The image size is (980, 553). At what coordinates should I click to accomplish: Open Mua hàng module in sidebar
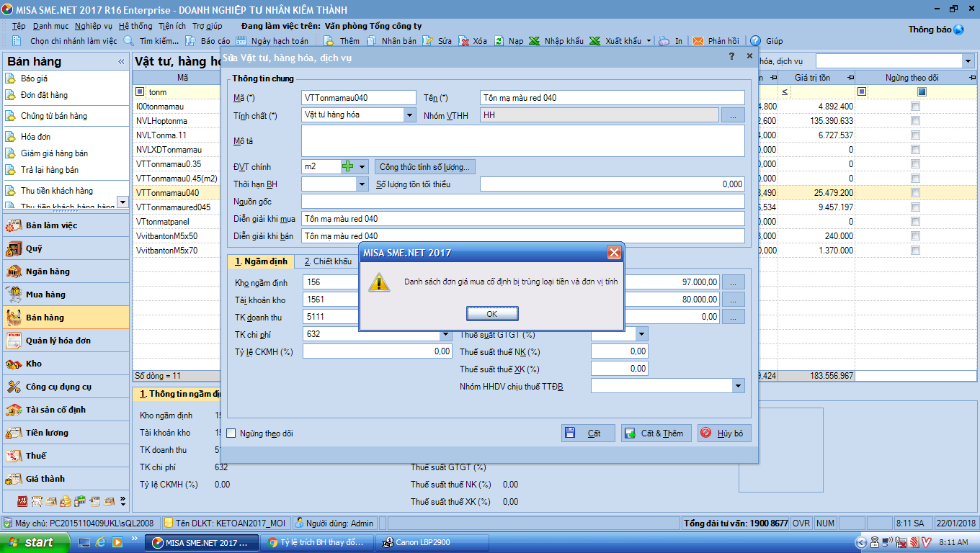(66, 295)
